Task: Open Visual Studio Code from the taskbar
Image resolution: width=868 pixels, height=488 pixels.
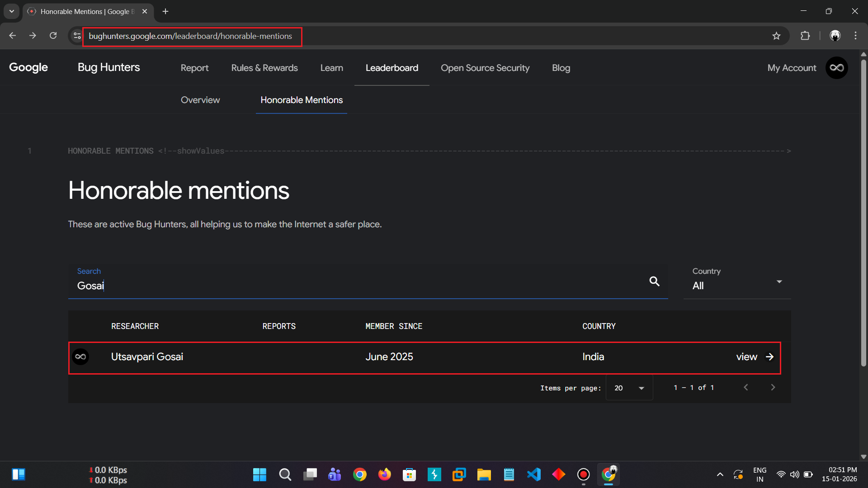Action: coord(534,474)
